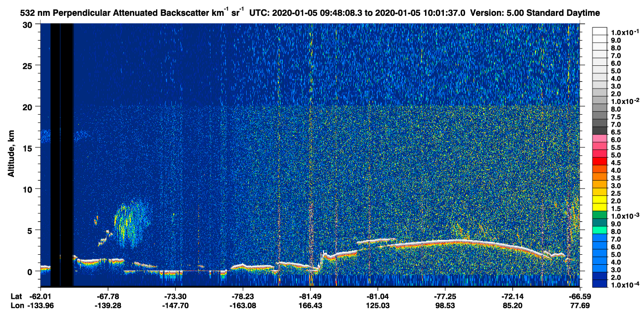644x330 pixels.
Task: Click latitude value "-73.30"
Action: click(175, 296)
